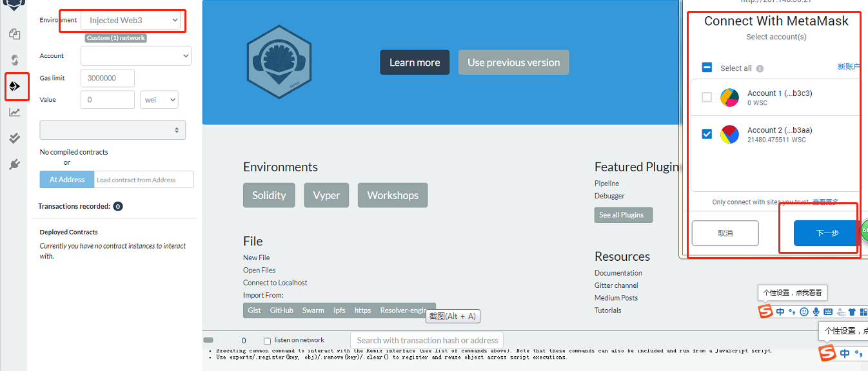Click the Use previous version button
This screenshot has height=371, width=868.
(x=514, y=62)
